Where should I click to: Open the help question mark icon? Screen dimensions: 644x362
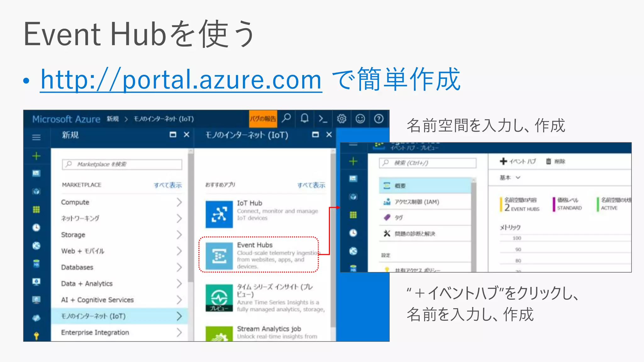point(379,119)
